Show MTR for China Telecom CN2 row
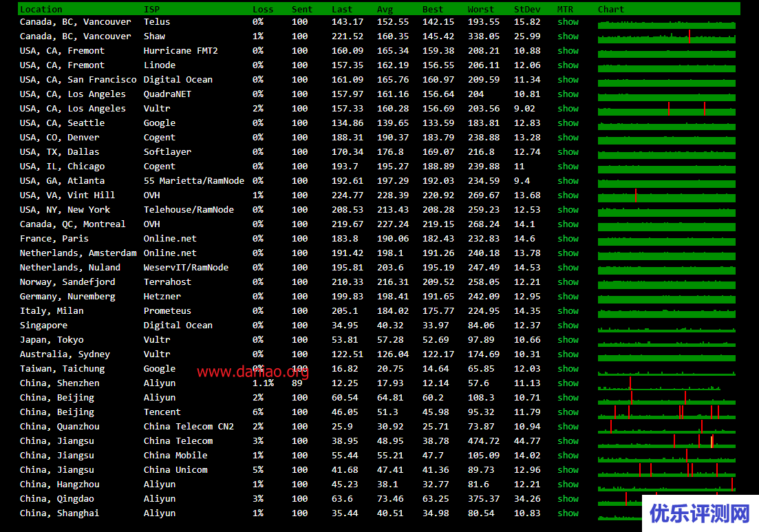 (568, 427)
